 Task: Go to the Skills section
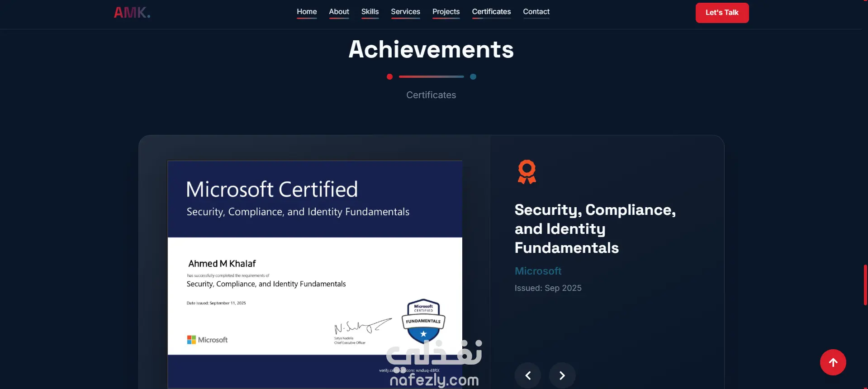tap(370, 12)
